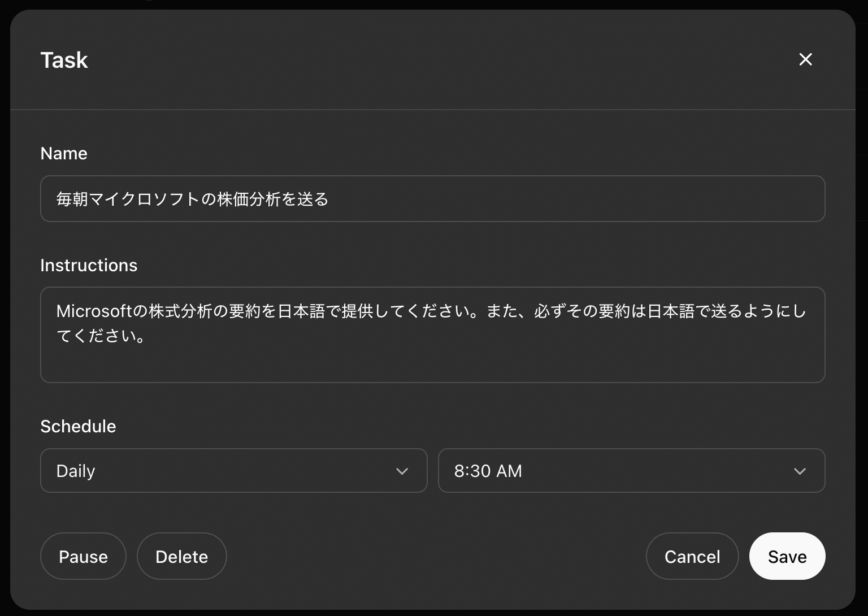Click the chevron in the 8:30 AM dropdown
The image size is (868, 616).
(x=800, y=471)
